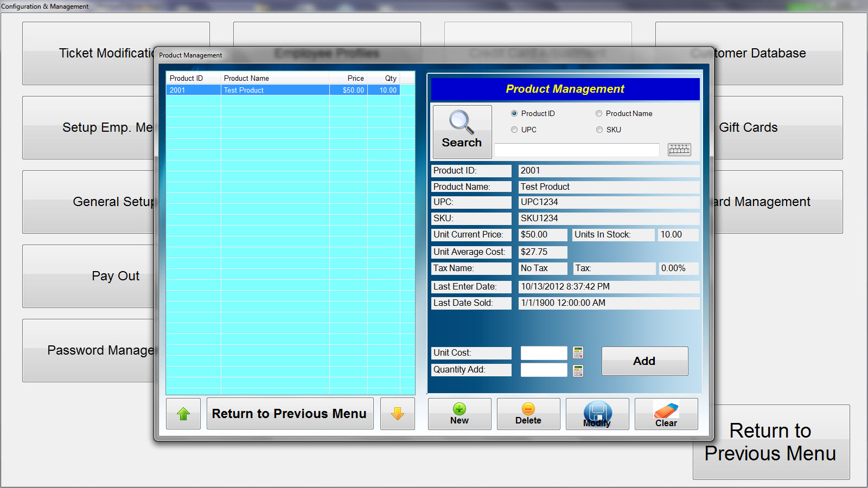Select the Test Product row in list
The image size is (868, 488).
[282, 91]
